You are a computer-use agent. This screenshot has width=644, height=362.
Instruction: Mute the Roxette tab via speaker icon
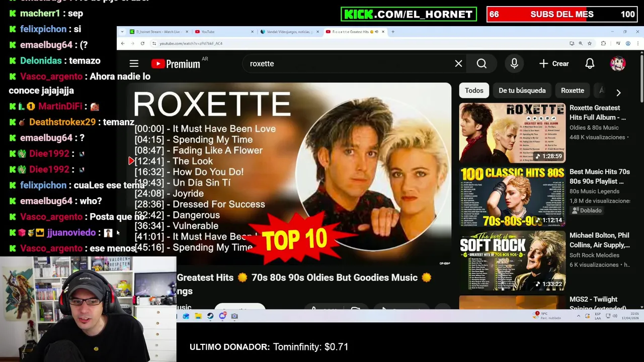377,32
